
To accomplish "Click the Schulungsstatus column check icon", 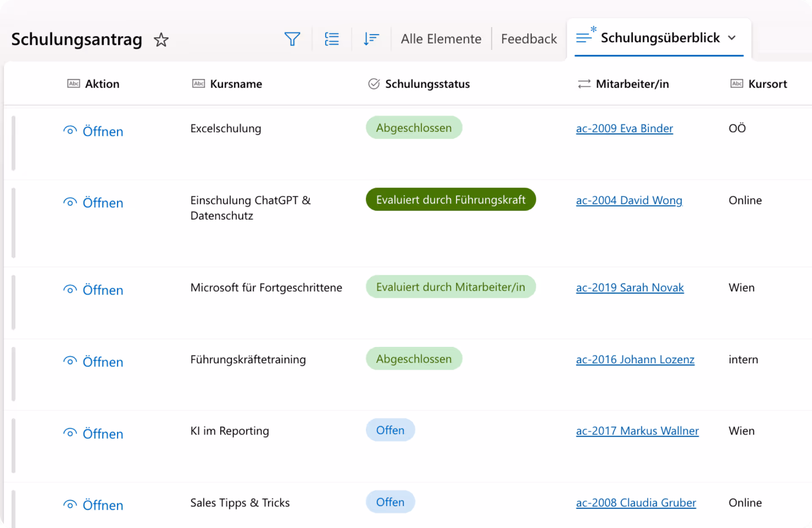I will pos(374,84).
